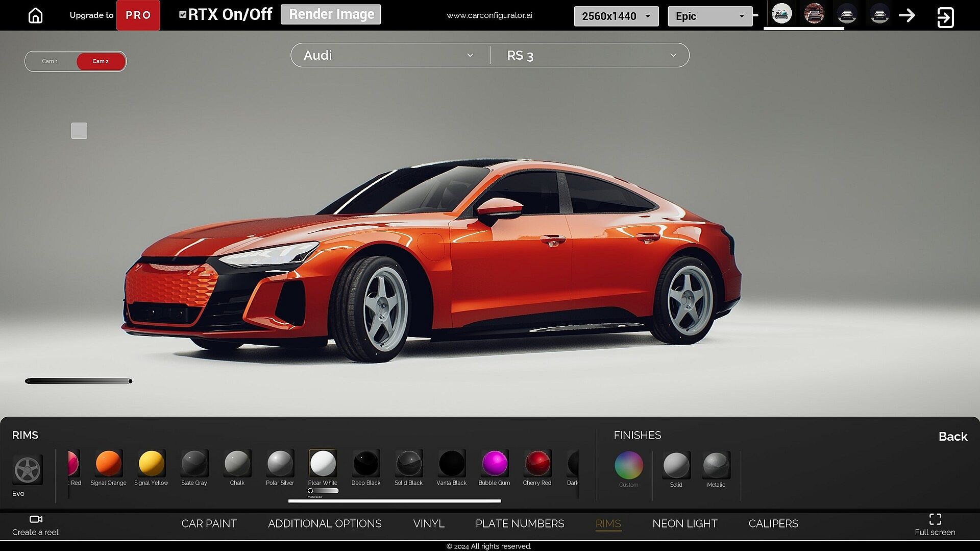Image resolution: width=980 pixels, height=551 pixels.
Task: Enter Full screen mode
Action: click(935, 519)
